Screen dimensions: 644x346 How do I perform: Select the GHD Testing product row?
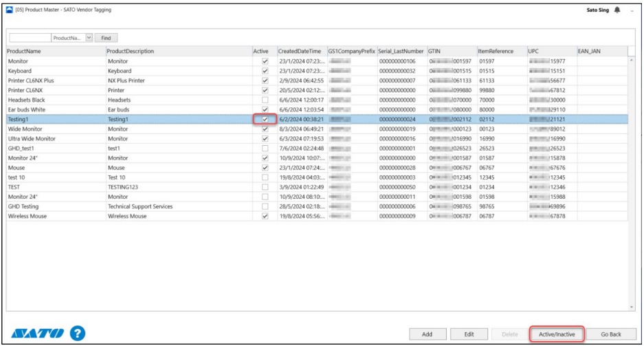(55, 206)
